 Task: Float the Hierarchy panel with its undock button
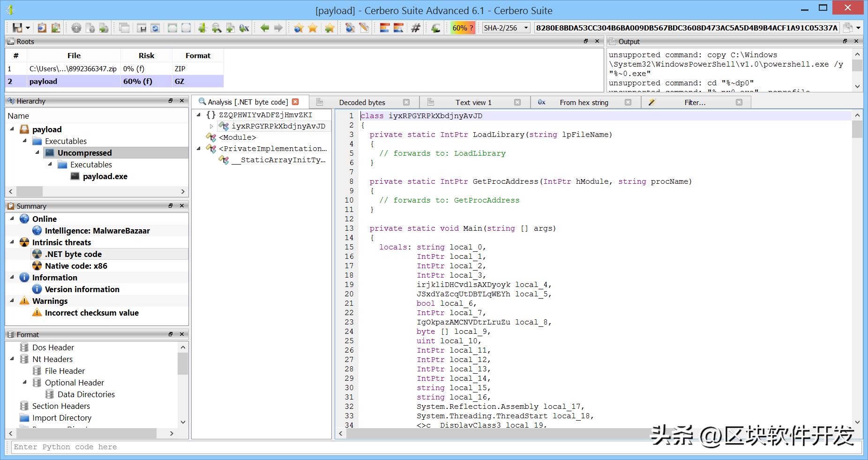pos(171,101)
